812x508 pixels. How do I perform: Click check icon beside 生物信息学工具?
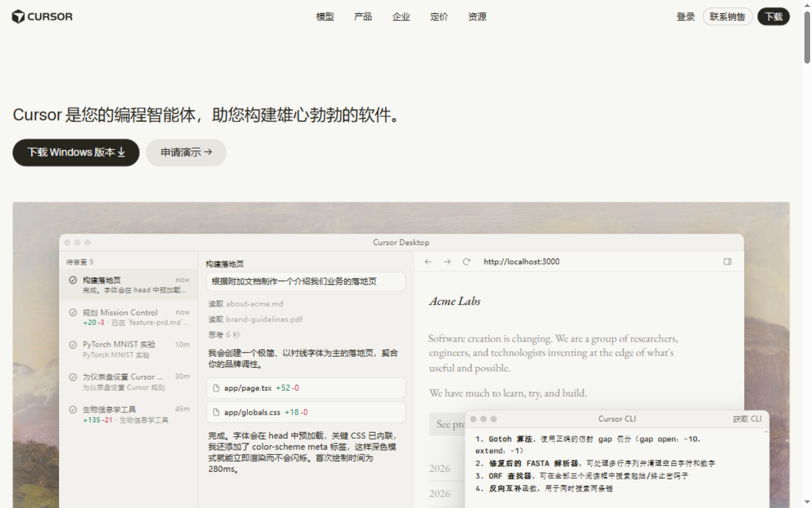pyautogui.click(x=73, y=410)
